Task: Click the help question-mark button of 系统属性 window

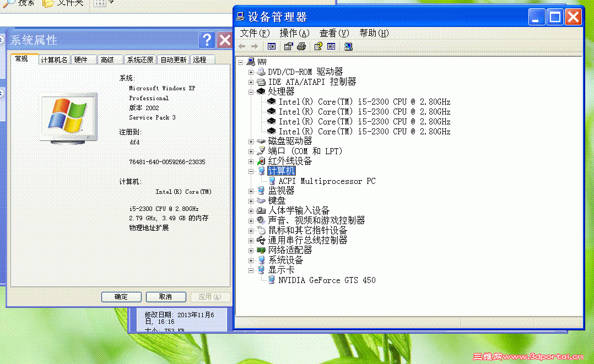Action: 207,40
